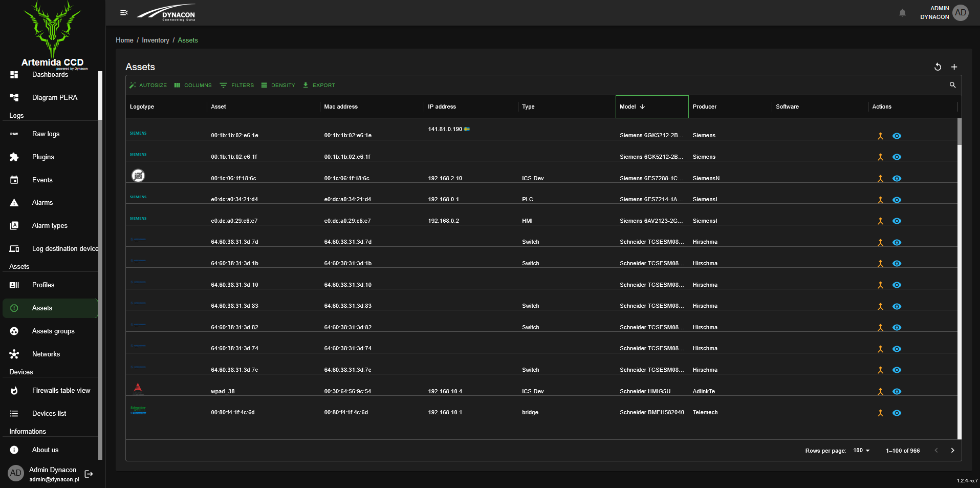
Task: Click the Diagram PERA sidebar icon
Action: [x=14, y=97]
